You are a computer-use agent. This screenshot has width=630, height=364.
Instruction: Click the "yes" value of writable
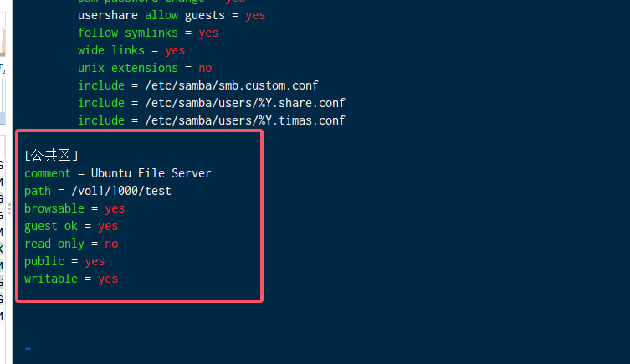(x=108, y=279)
